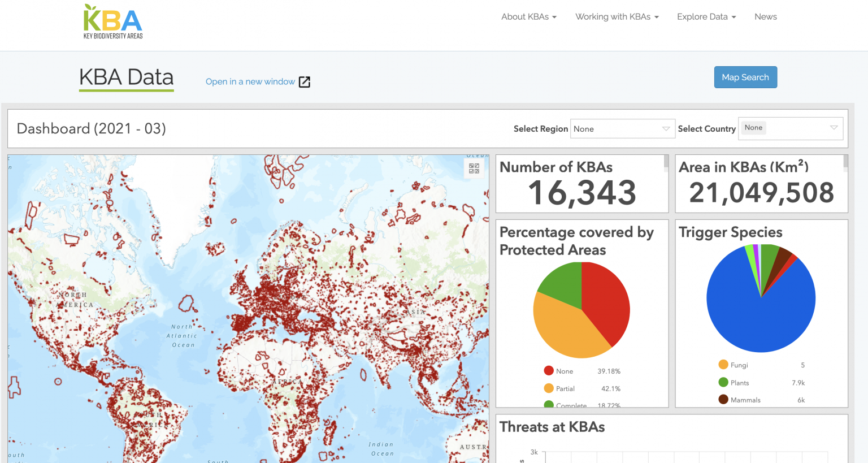Image resolution: width=868 pixels, height=463 pixels.
Task: Open the Explore Data menu
Action: [706, 17]
